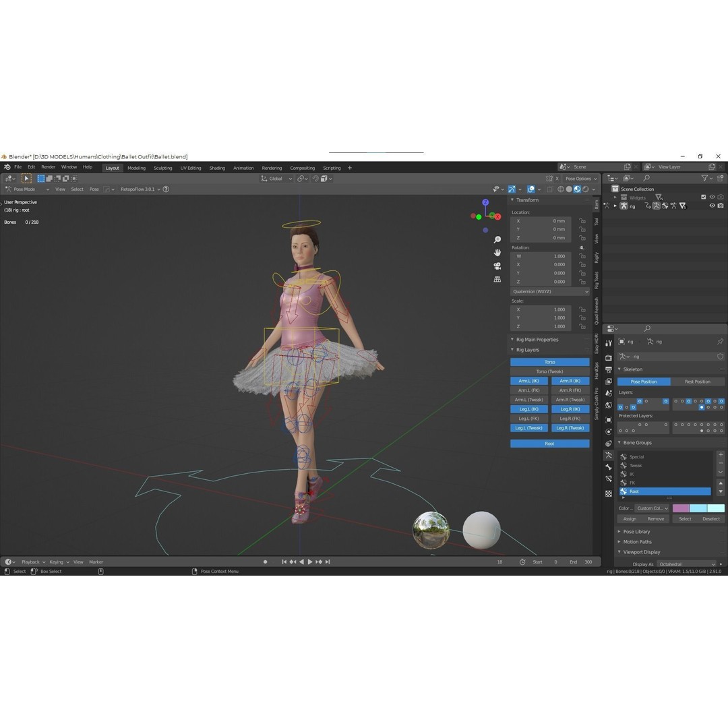Click the Root rig layer button
This screenshot has height=728, width=728.
pos(550,444)
